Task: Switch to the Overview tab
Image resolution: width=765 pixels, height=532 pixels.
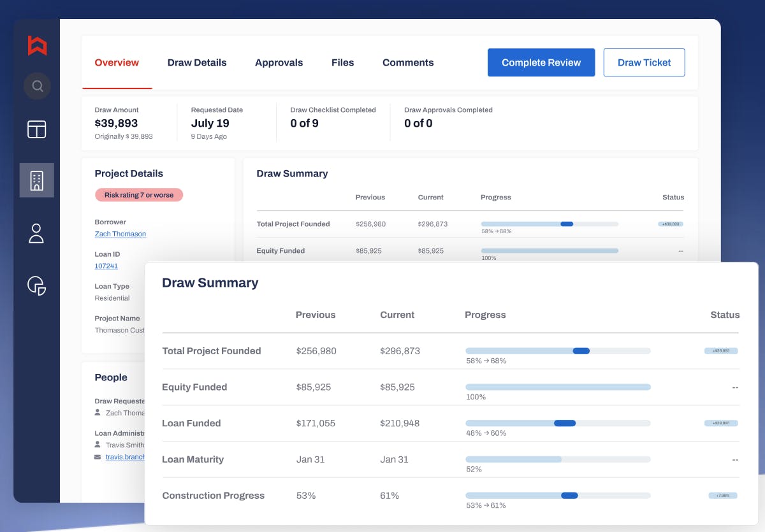Action: (117, 62)
